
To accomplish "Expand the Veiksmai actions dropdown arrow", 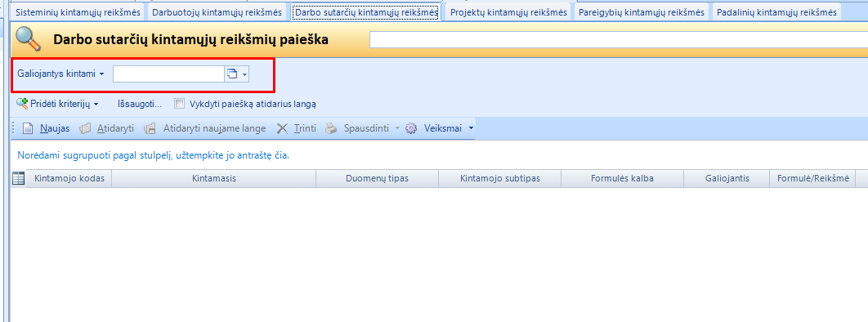I will 471,128.
